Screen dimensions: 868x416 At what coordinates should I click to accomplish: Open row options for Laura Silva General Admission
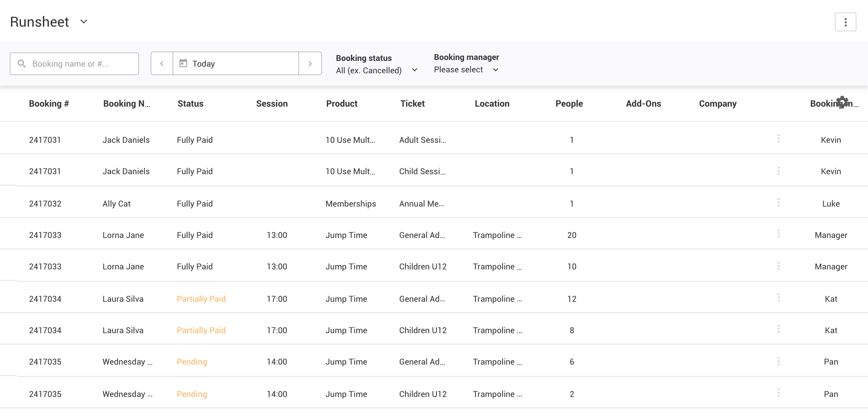click(x=778, y=297)
